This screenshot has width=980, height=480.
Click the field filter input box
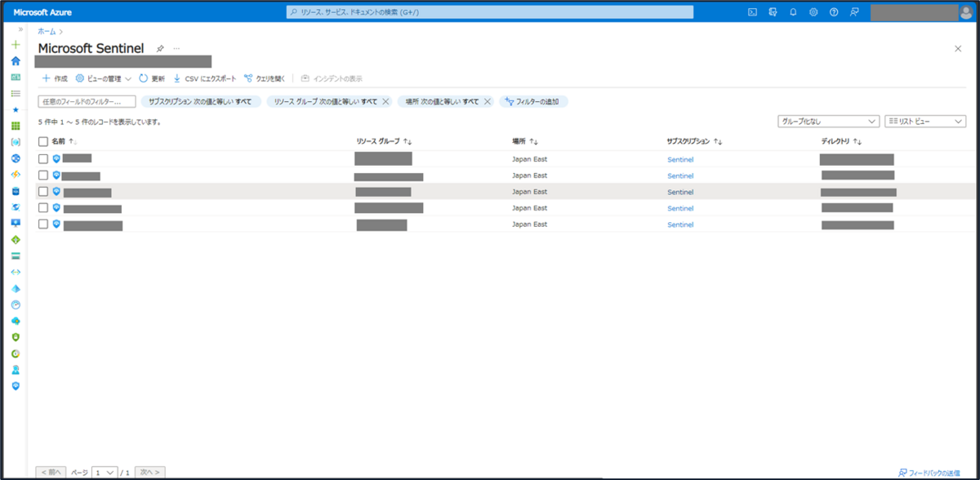pos(87,102)
